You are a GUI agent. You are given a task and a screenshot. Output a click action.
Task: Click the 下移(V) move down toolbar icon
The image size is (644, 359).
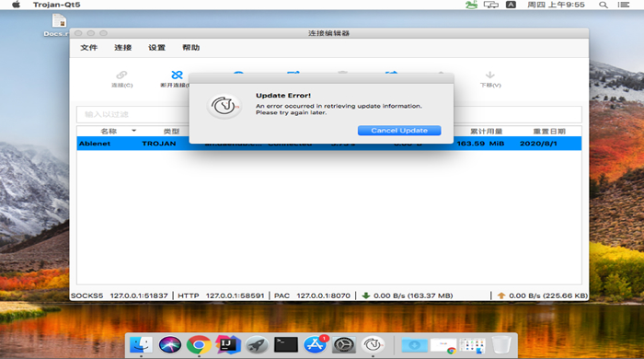tap(490, 78)
